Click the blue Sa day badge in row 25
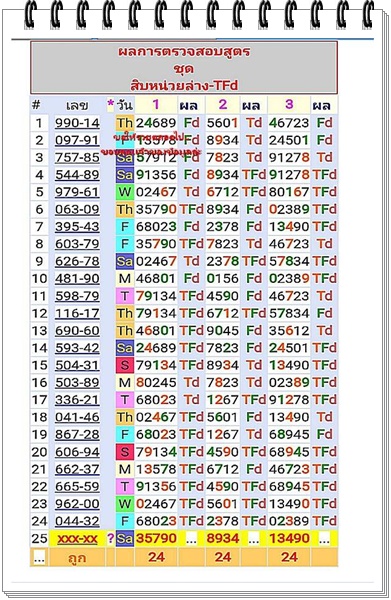This screenshot has width=391, height=600. point(125,539)
